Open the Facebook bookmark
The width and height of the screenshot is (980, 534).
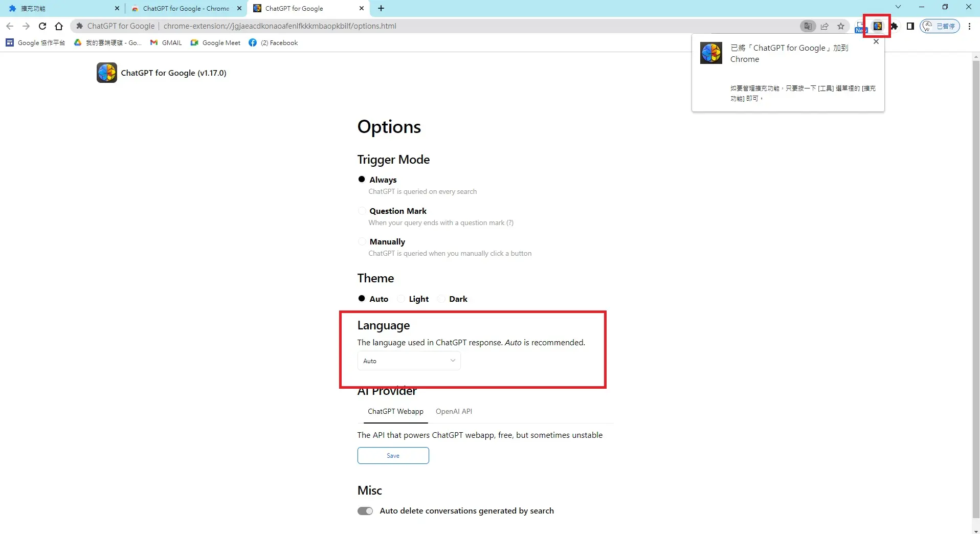point(274,43)
